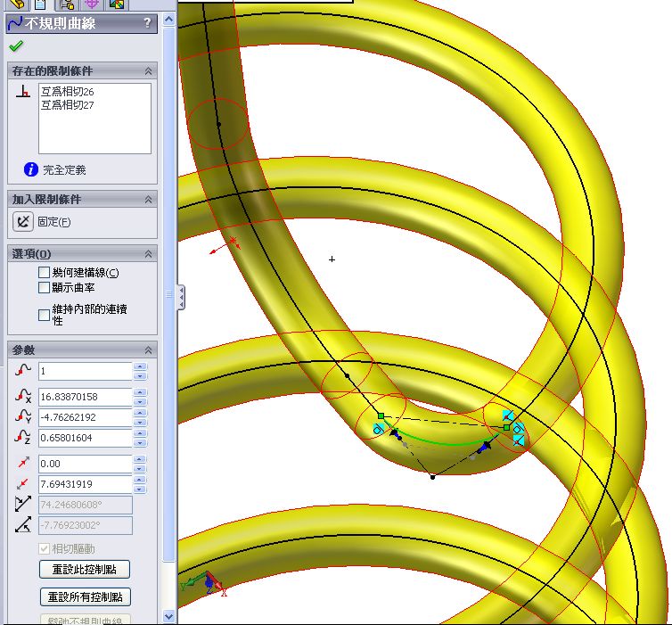Toggle the 相切驅動 checkbox
Viewport: 672px width, 625px height.
pos(45,548)
